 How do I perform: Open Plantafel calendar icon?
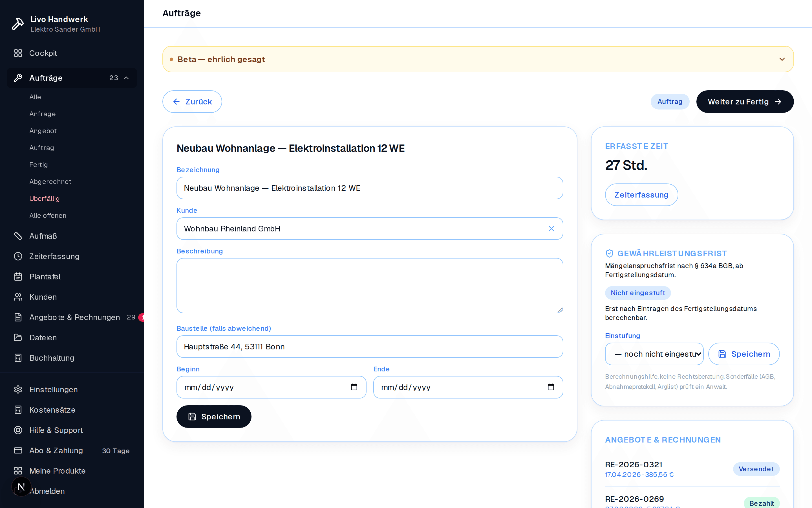pos(18,277)
